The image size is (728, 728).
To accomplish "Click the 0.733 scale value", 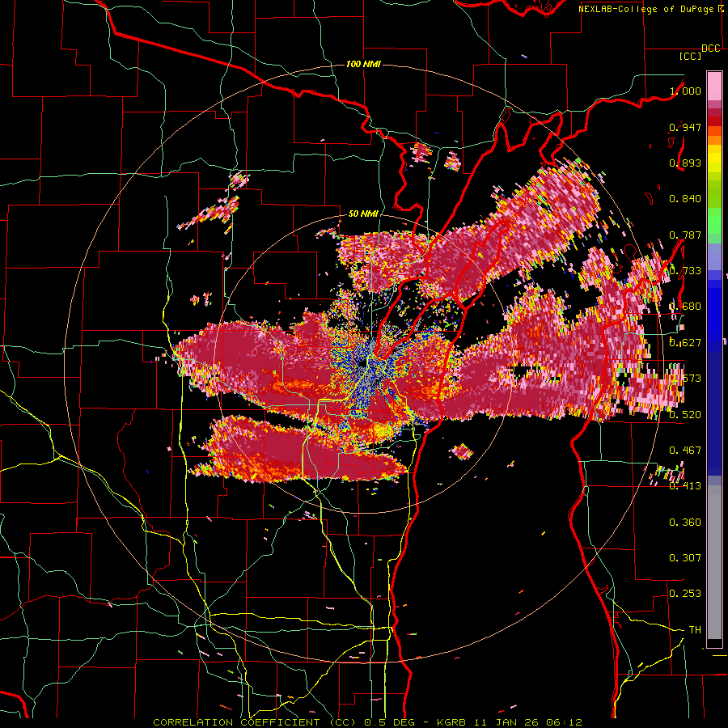I will click(685, 271).
